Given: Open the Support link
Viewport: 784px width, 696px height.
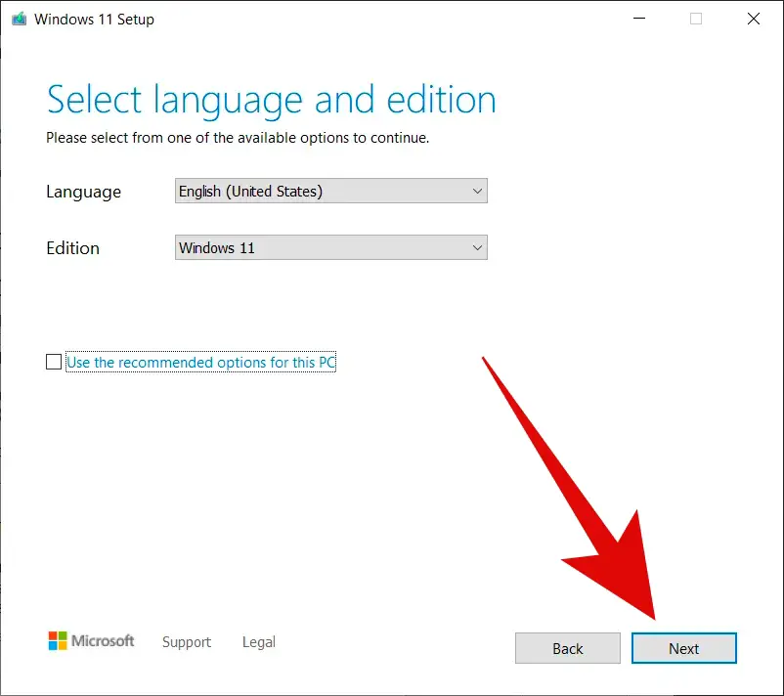Looking at the screenshot, I should (187, 642).
